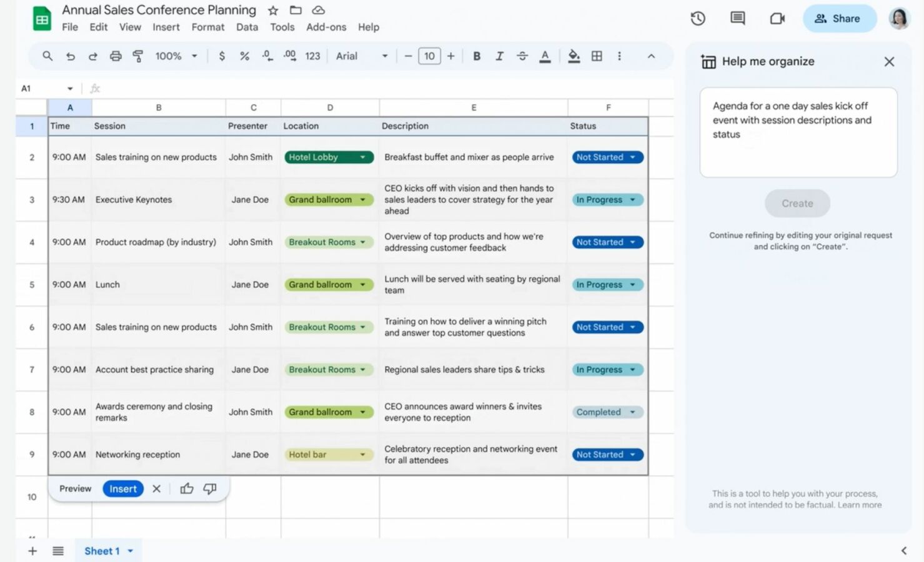The image size is (924, 562).
Task: Expand the side panel arrow
Action: tap(903, 551)
